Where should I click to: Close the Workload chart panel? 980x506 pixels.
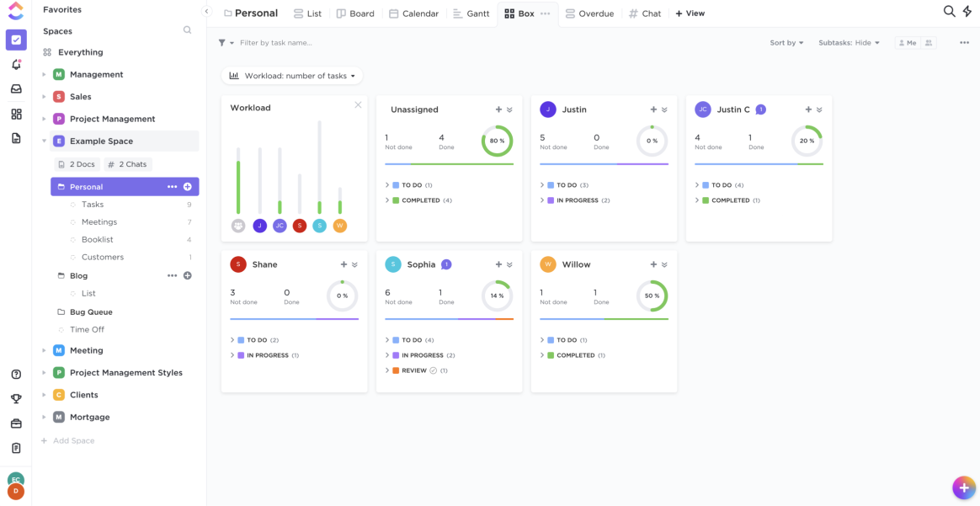click(x=358, y=105)
